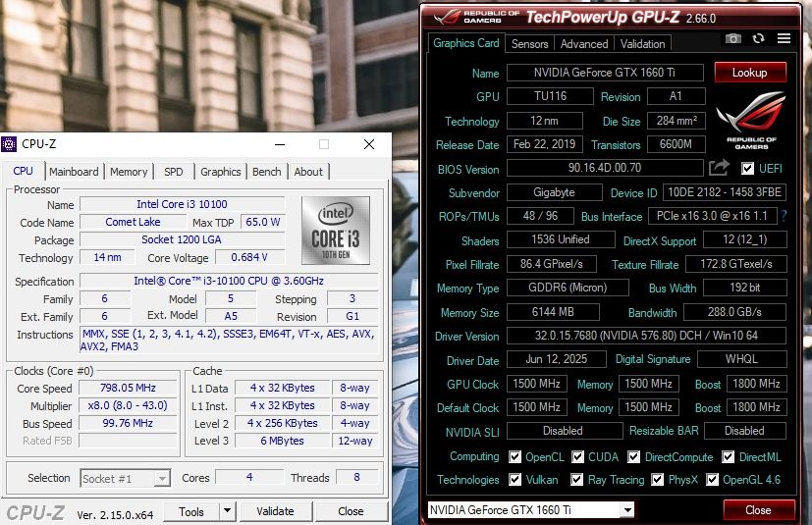Image resolution: width=812 pixels, height=525 pixels.
Task: Open the About tab in CPU-Z
Action: 308,172
